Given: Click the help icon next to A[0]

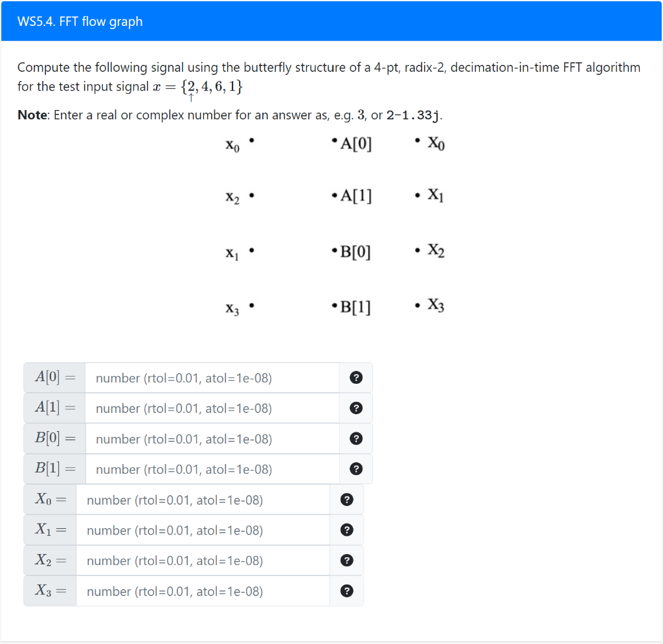Looking at the screenshot, I should (x=356, y=377).
